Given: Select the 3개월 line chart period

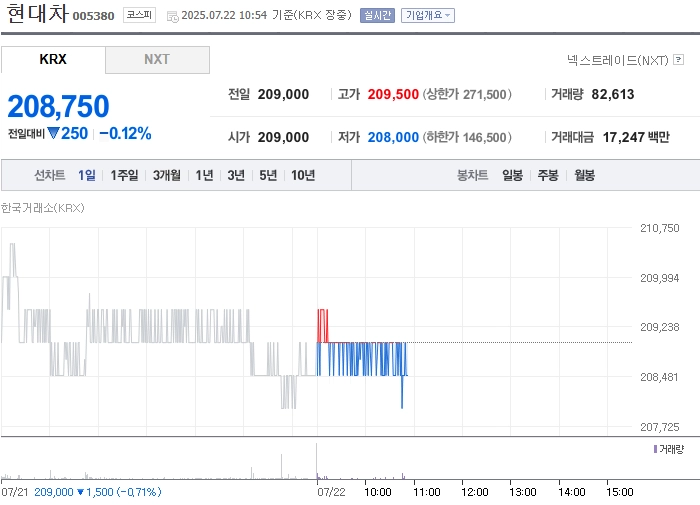Looking at the screenshot, I should (167, 175).
